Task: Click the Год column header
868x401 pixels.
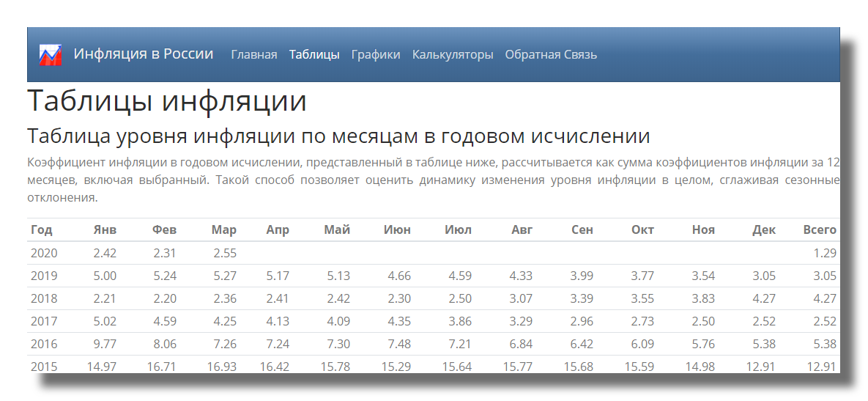Action: click(42, 230)
